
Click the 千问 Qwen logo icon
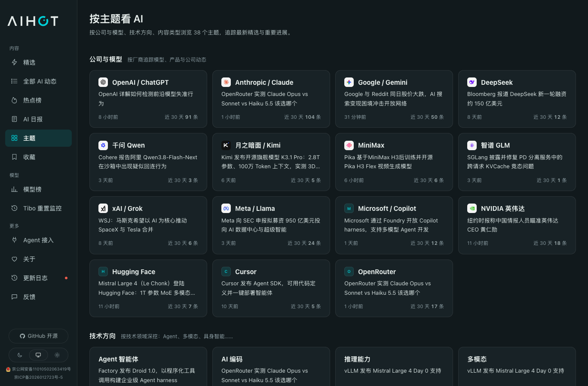pyautogui.click(x=103, y=145)
